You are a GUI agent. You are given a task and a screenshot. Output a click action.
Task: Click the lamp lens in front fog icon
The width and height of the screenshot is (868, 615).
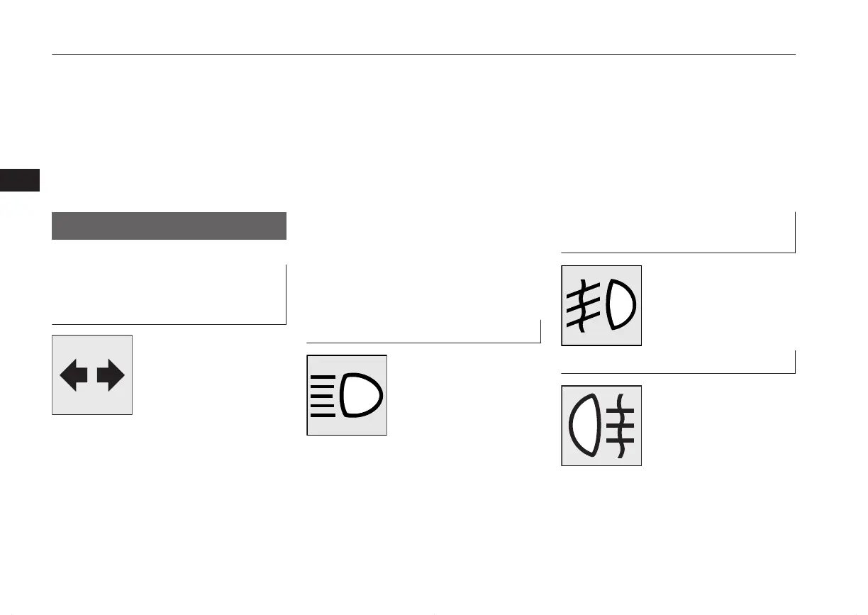click(622, 306)
